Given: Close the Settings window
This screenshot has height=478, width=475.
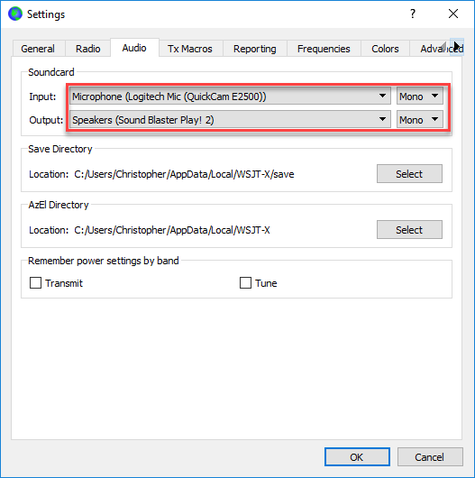Looking at the screenshot, I should coord(453,14).
